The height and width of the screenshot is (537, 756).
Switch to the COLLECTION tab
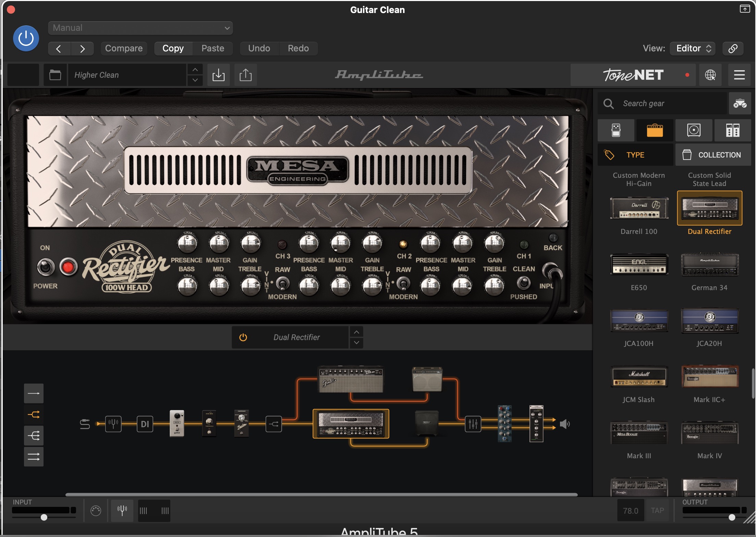(x=713, y=155)
